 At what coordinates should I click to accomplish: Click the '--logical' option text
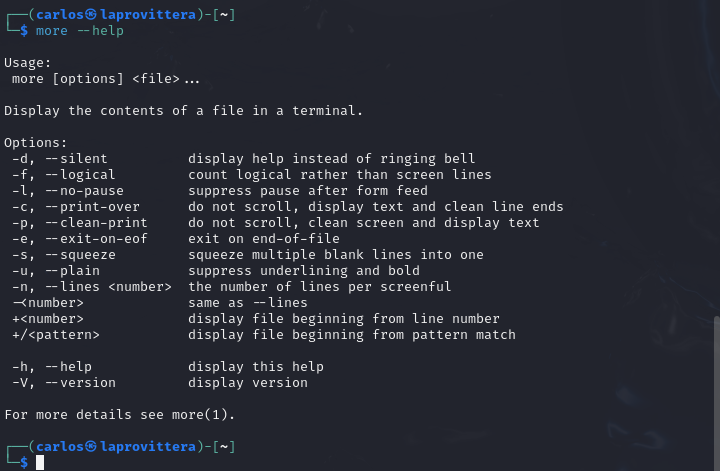(x=80, y=175)
